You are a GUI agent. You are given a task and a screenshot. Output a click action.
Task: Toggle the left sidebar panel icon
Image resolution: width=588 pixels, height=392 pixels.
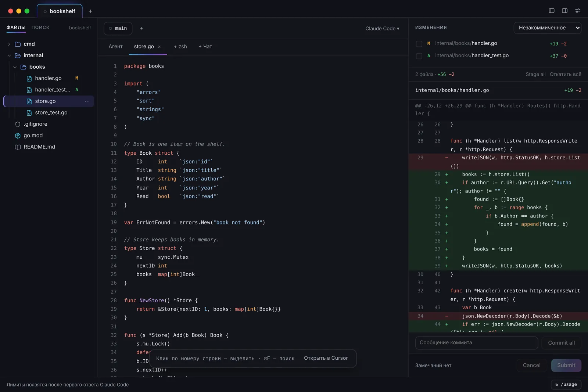coord(552,11)
